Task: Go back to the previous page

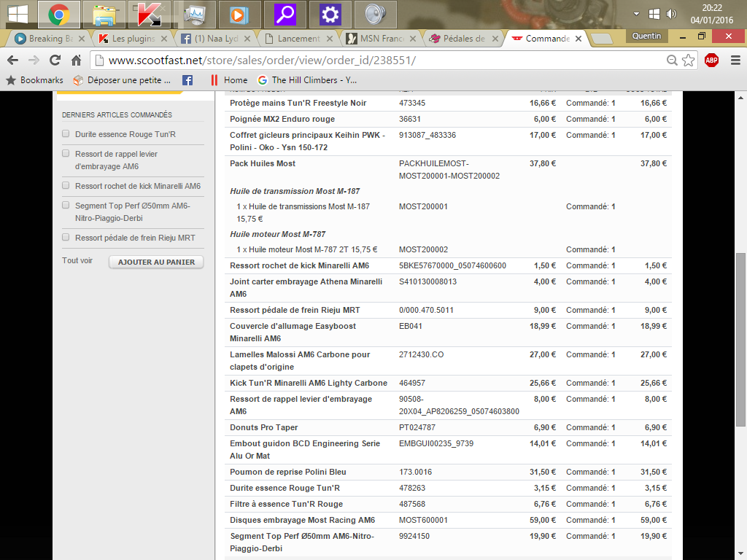Action: 13,60
